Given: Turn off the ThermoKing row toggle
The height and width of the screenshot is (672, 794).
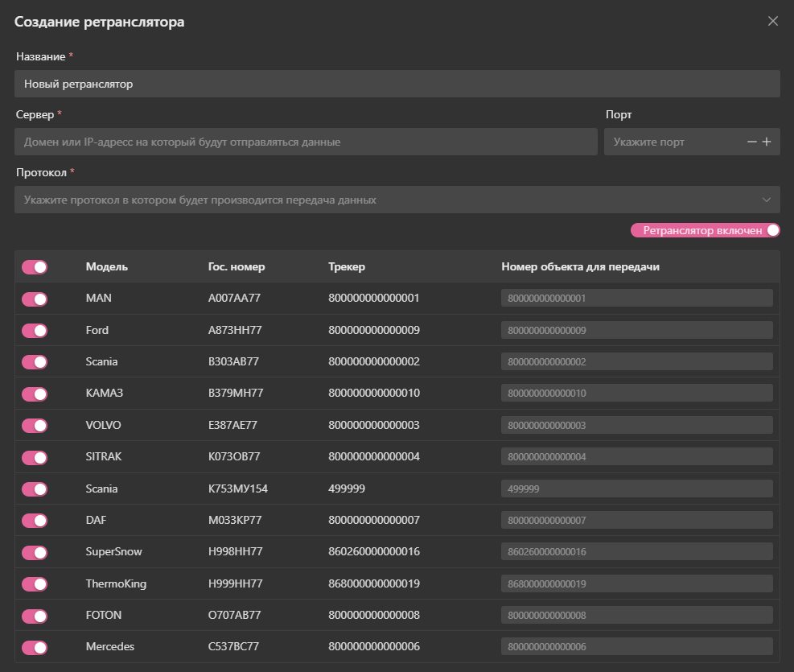Looking at the screenshot, I should [35, 584].
